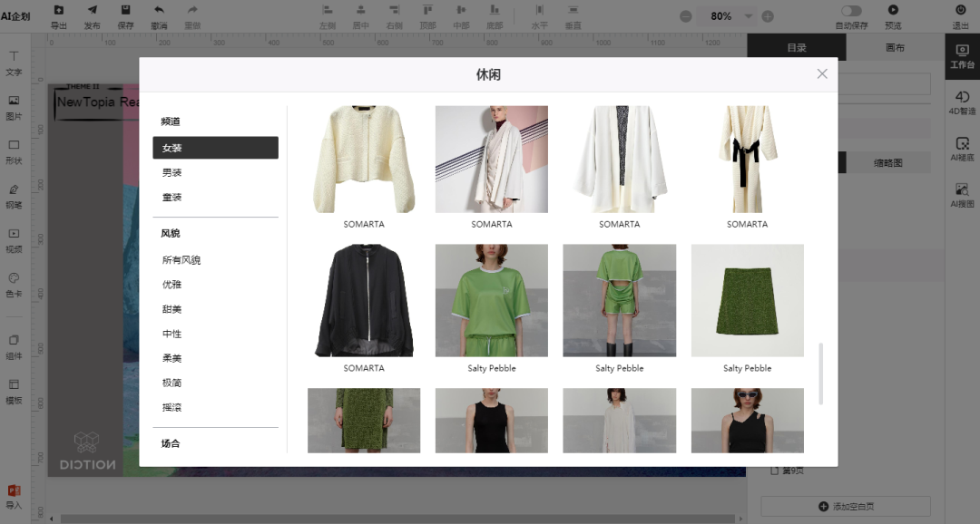
Task: Toggle the 自动保存 auto-save switch
Action: click(x=851, y=11)
